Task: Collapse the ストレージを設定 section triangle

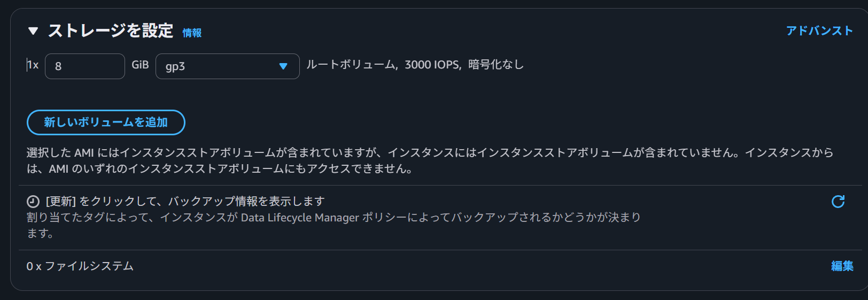Action: (33, 31)
